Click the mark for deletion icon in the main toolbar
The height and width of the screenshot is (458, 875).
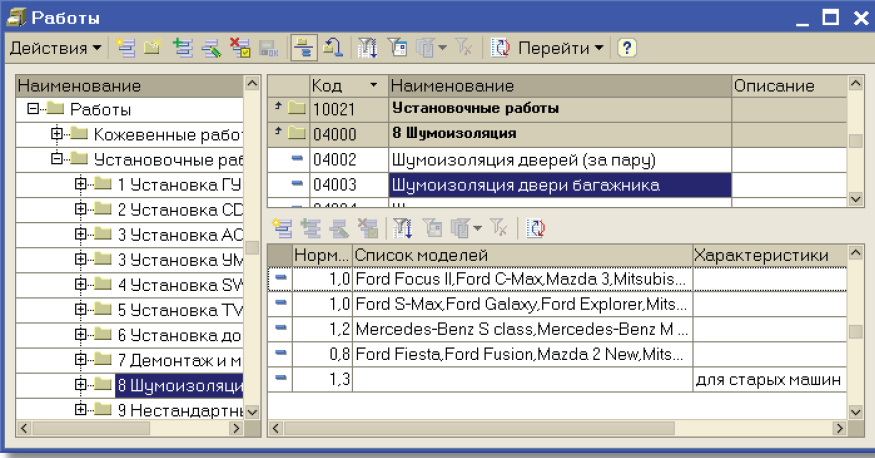click(239, 48)
